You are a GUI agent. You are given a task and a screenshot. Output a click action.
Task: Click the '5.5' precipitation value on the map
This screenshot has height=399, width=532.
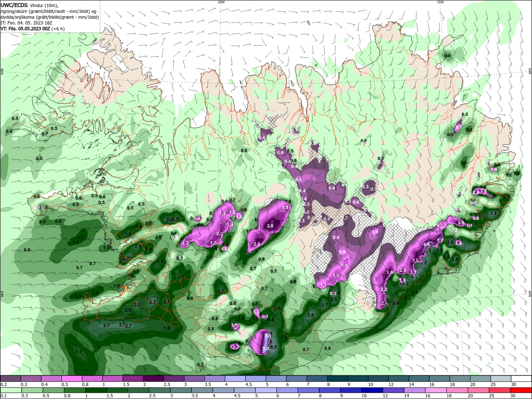pos(268,335)
